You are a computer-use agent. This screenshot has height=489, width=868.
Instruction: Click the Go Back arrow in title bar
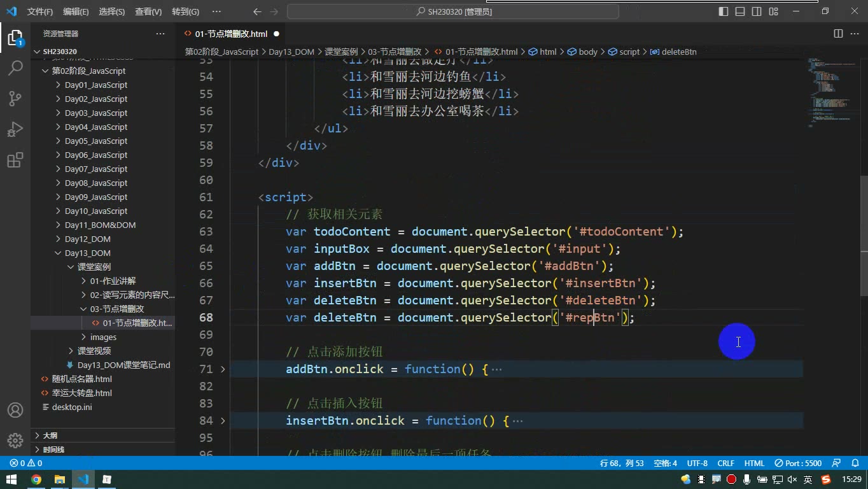tap(256, 11)
